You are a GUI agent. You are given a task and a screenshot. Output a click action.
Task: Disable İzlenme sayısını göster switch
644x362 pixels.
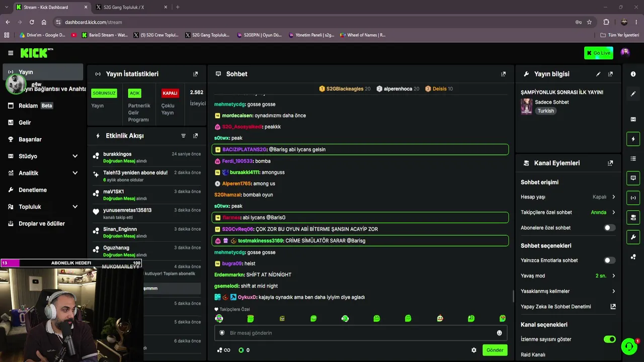pos(609,339)
